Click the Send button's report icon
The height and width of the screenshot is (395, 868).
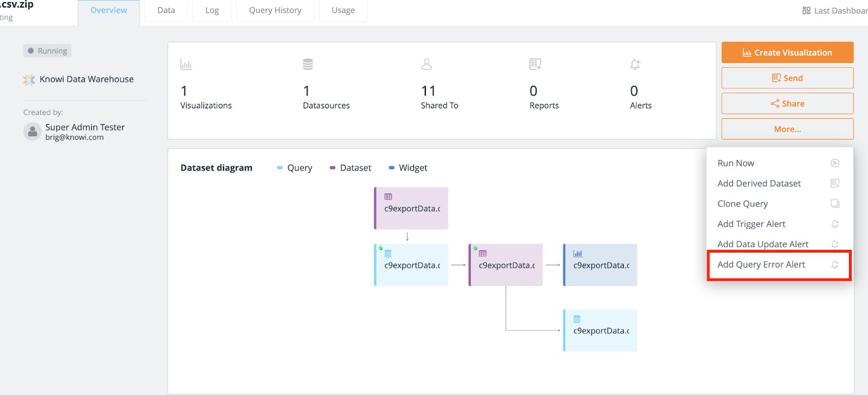pos(776,78)
